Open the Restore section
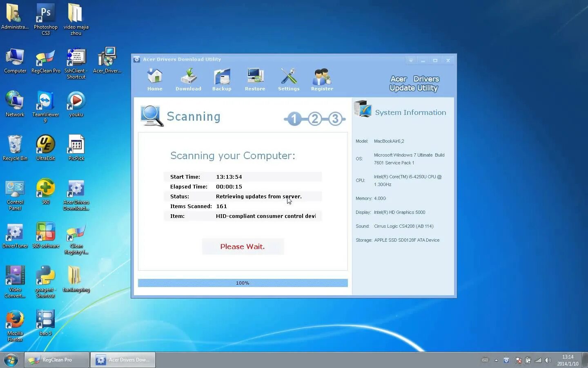The width and height of the screenshot is (588, 368). 255,80
